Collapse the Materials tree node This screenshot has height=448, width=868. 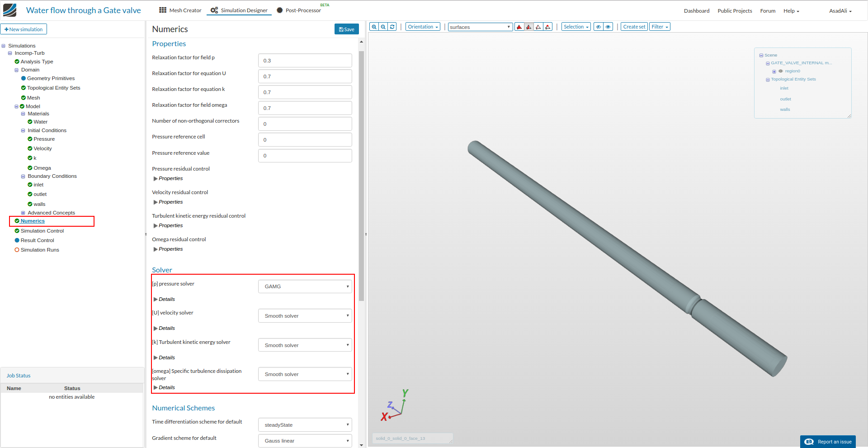(x=23, y=114)
